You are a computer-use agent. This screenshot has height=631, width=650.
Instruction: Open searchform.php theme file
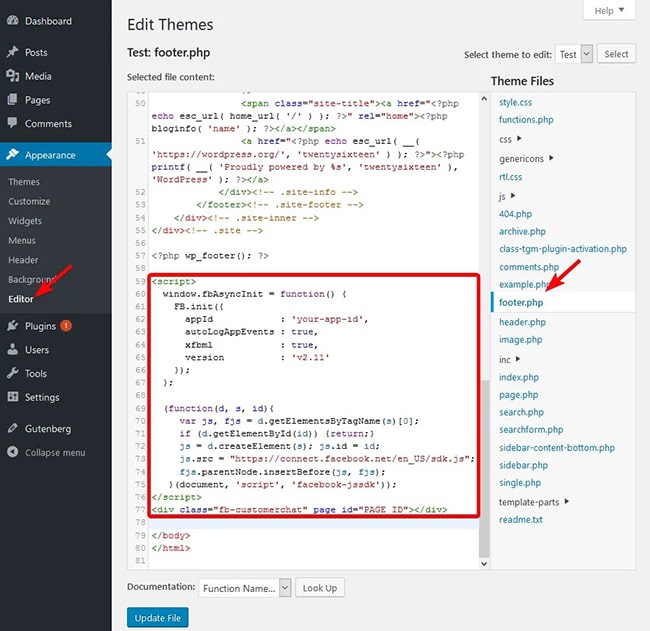point(531,430)
